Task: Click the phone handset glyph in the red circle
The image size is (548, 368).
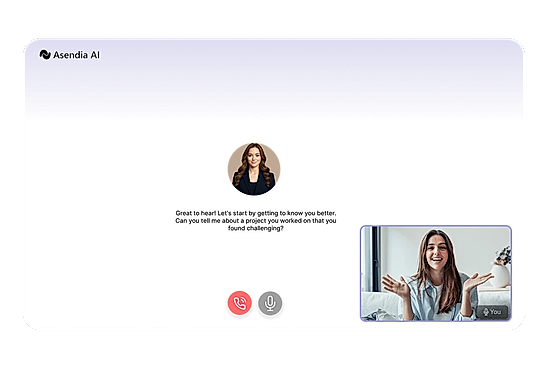Action: click(240, 303)
